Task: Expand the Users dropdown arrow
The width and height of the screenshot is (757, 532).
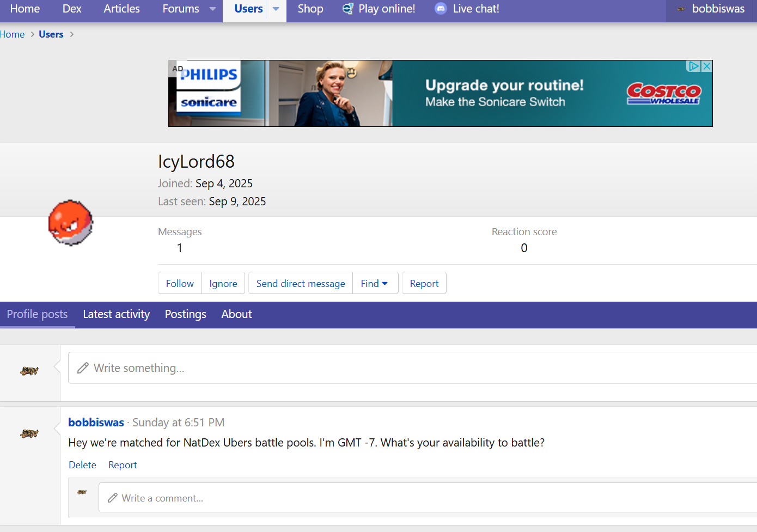Action: click(x=276, y=9)
